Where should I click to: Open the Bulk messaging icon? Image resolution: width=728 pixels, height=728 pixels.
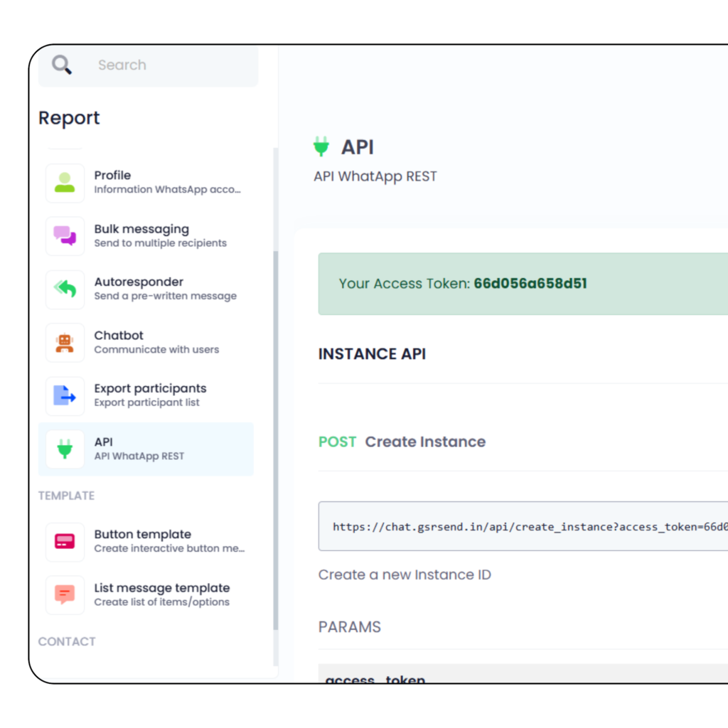pos(65,235)
